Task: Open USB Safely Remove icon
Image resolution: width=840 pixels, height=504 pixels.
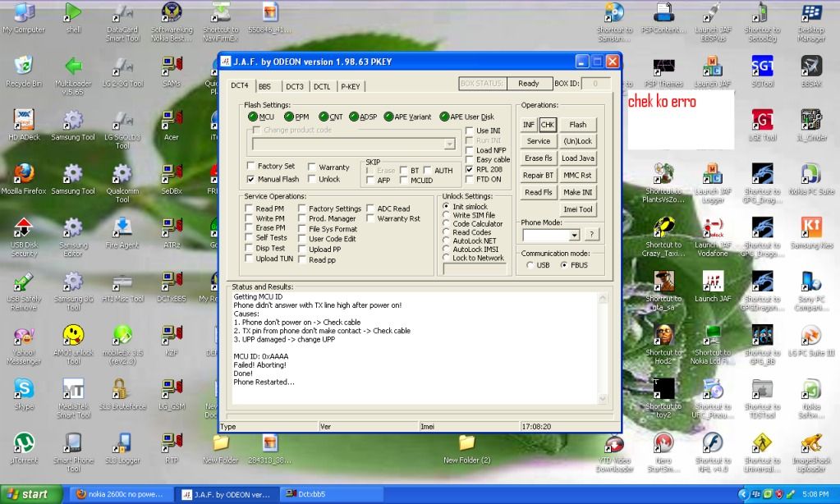Action: pos(24,291)
